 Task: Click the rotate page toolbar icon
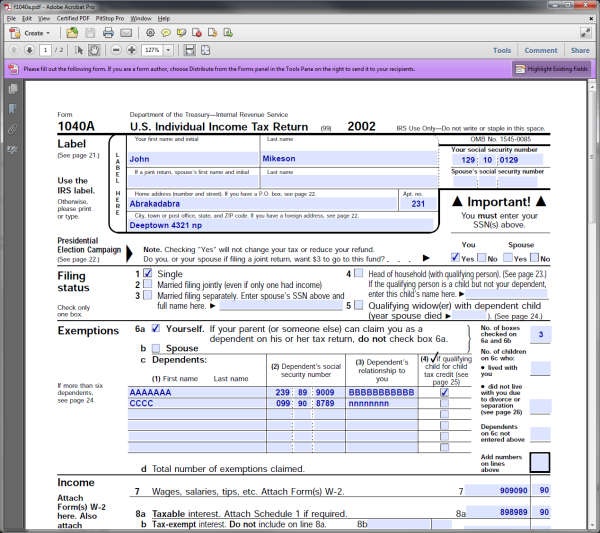(x=212, y=33)
